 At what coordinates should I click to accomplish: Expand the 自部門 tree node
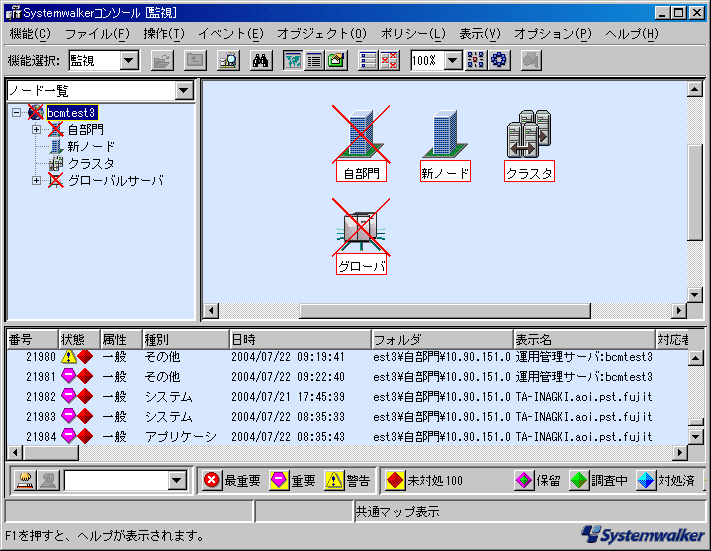coord(36,130)
